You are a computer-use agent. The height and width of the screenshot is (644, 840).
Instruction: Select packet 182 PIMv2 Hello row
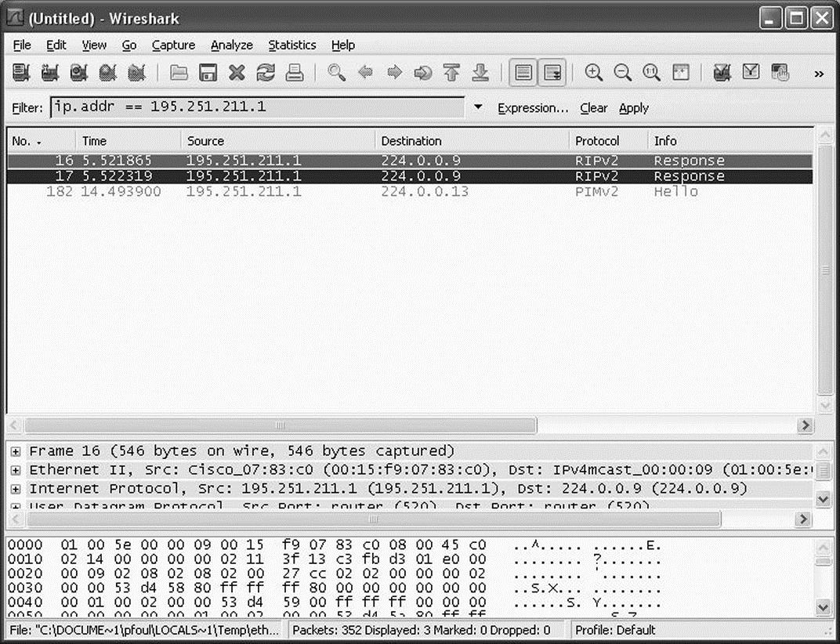coord(410,192)
